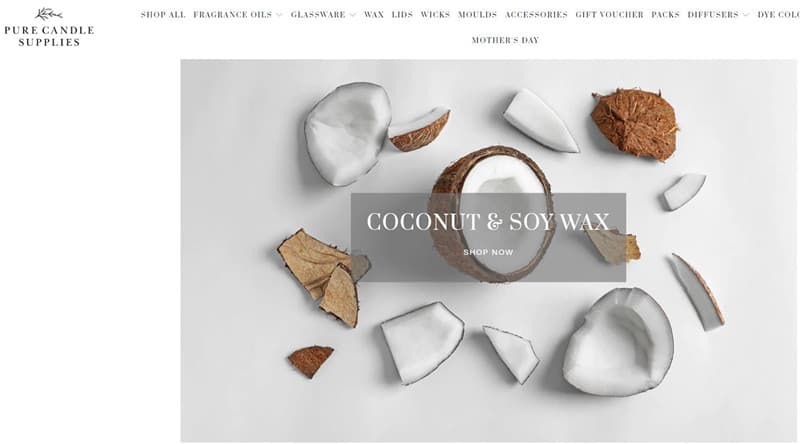Click the Pure Candle Supplies leaf logo

click(x=48, y=14)
